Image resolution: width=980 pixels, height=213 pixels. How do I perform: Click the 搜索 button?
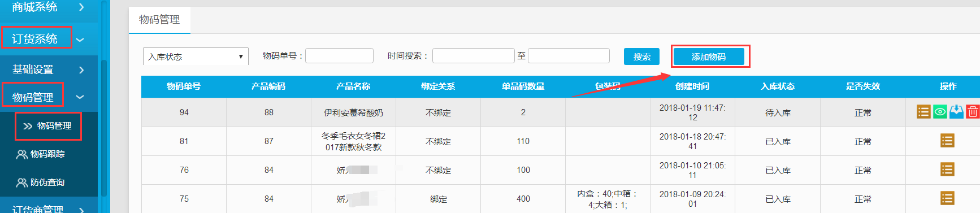pos(641,56)
